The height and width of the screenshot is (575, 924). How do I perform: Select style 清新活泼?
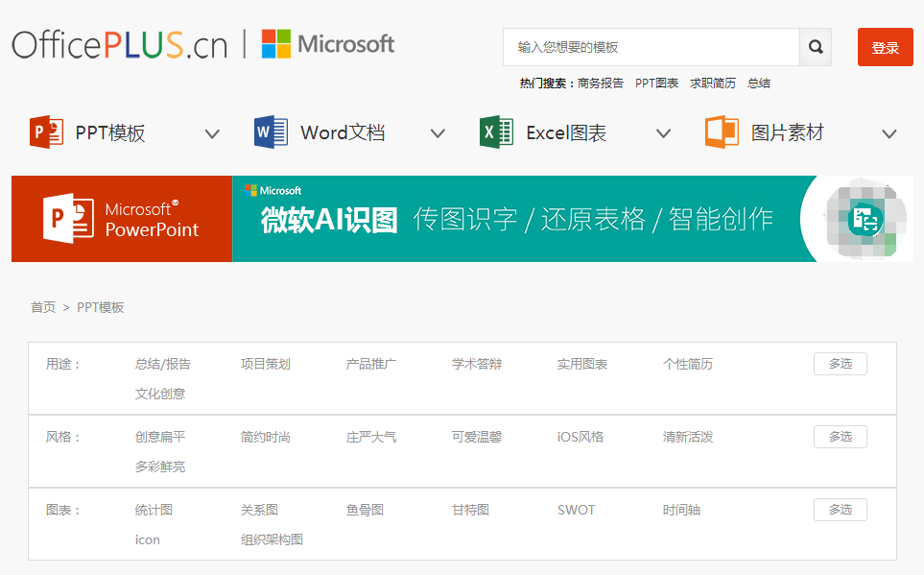[x=688, y=437]
